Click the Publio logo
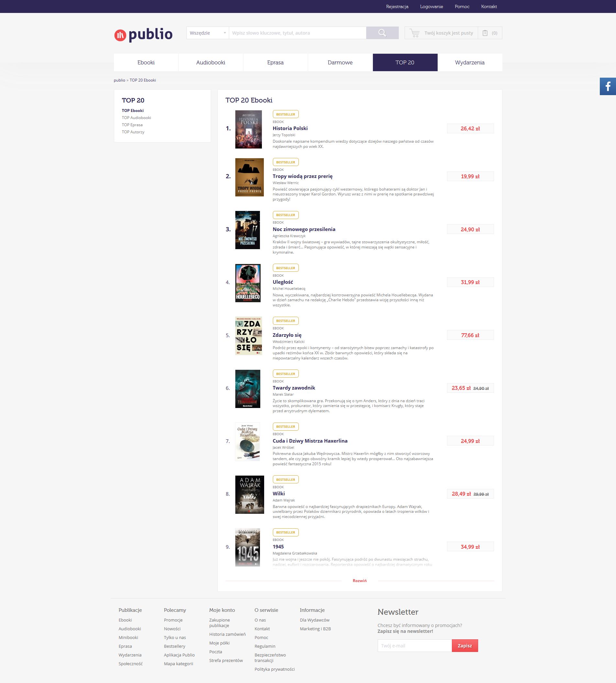616x683 pixels. (x=143, y=34)
